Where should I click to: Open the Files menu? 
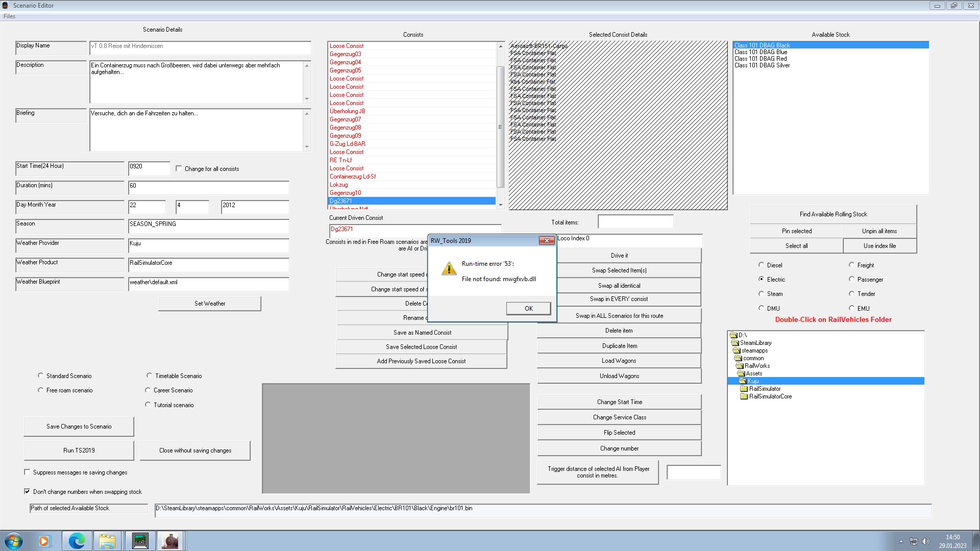9,16
